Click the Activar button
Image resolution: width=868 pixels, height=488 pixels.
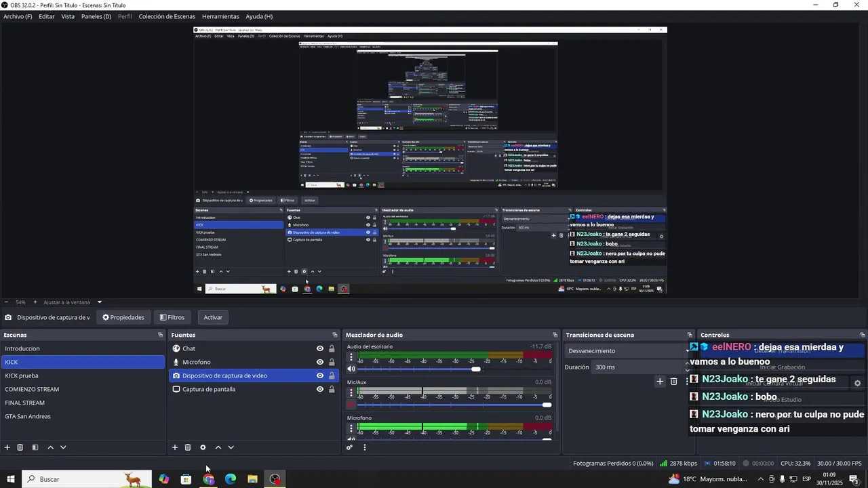click(213, 317)
